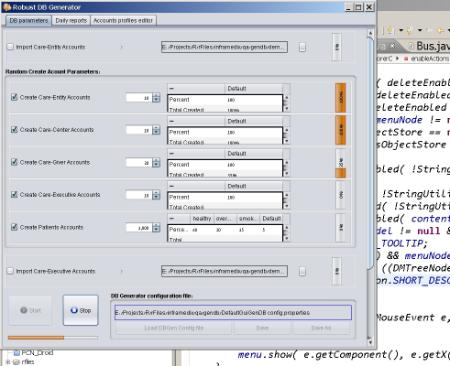Viewport: 450px width, 366px height.
Task: Click enableActions breadcrumb in Eclipse editor
Action: [430, 58]
